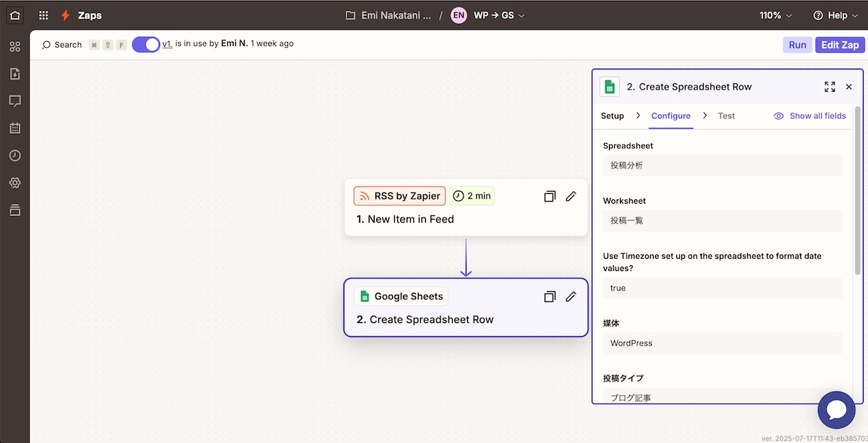Screen dimensions: 868x443
Task: Click the v1. version link
Action: tap(167, 43)
